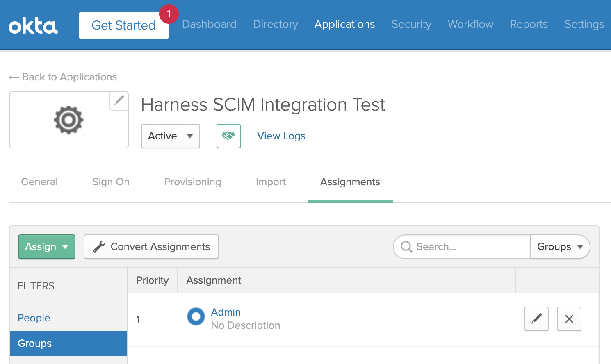The width and height of the screenshot is (611, 364).
Task: Select the Assignments tab
Action: 350,182
